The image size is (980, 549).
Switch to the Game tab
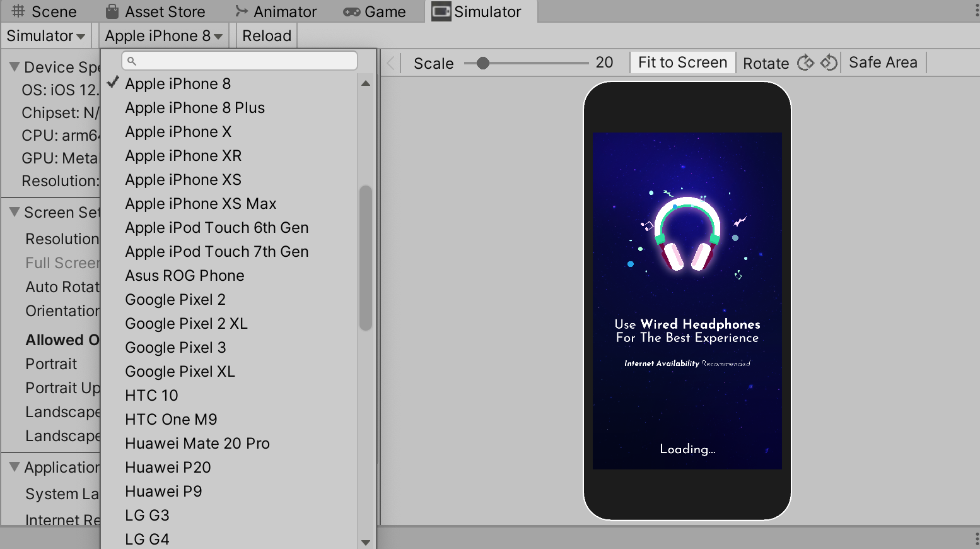375,11
